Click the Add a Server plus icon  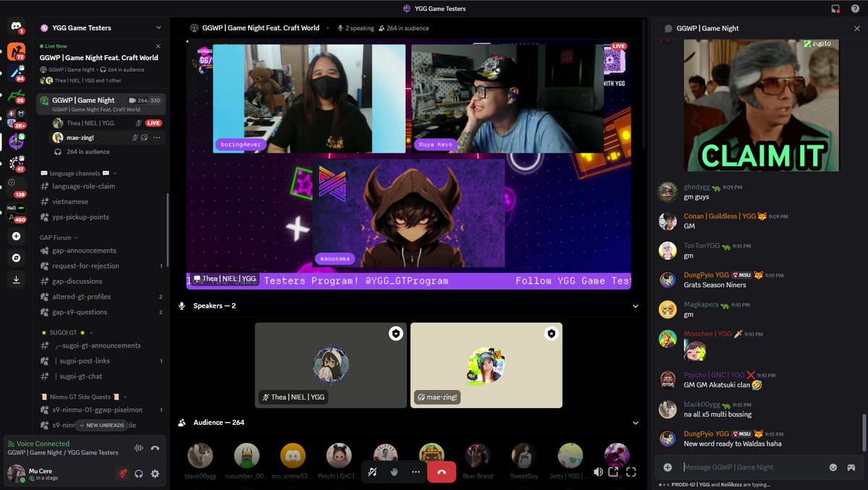[x=16, y=236]
